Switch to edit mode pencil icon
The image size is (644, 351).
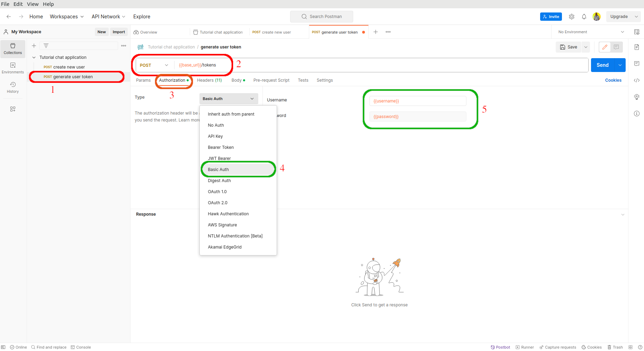click(605, 47)
